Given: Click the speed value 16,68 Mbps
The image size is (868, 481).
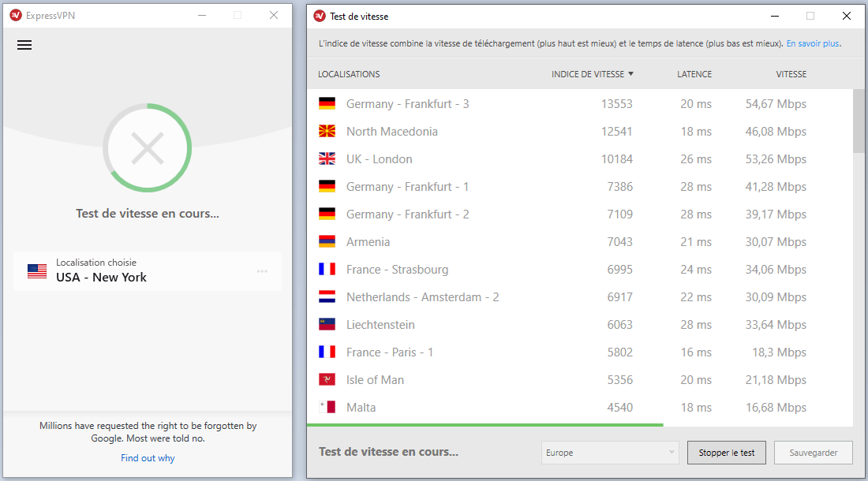Looking at the screenshot, I should coord(776,408).
